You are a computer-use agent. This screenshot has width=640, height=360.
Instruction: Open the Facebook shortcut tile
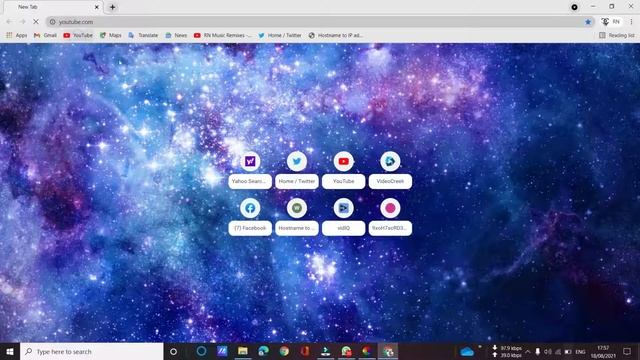tap(250, 217)
